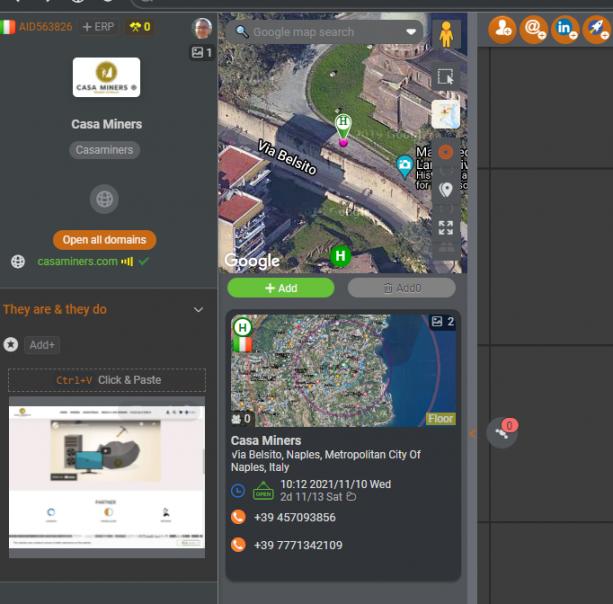Click the add contact person icon

[502, 30]
